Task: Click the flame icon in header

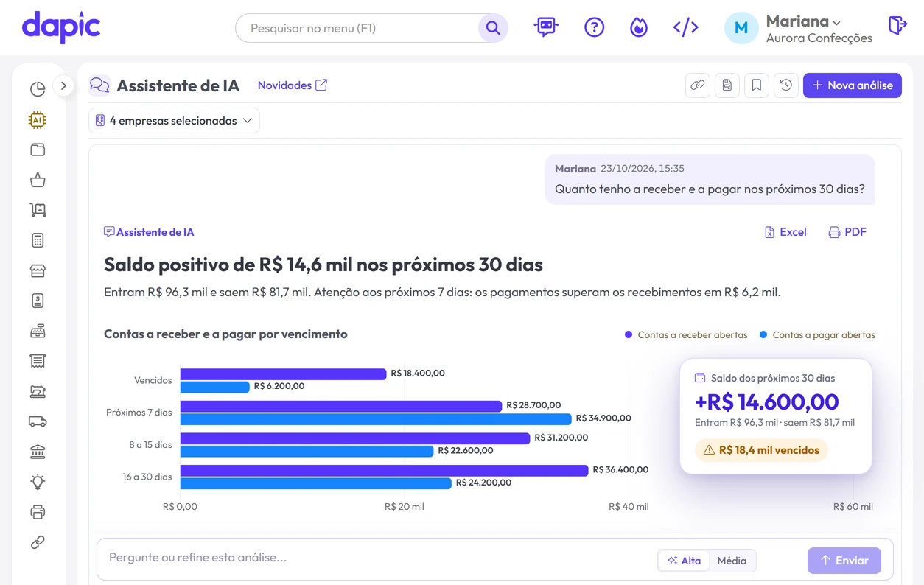Action: [x=639, y=27]
